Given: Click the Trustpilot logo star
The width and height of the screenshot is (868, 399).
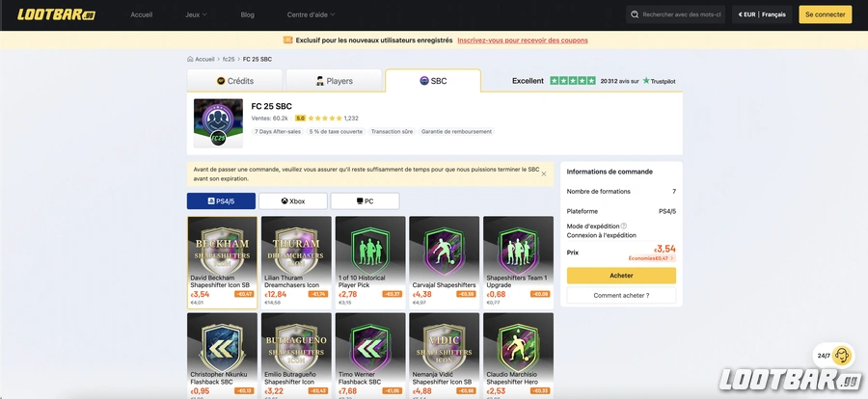Looking at the screenshot, I should [646, 81].
